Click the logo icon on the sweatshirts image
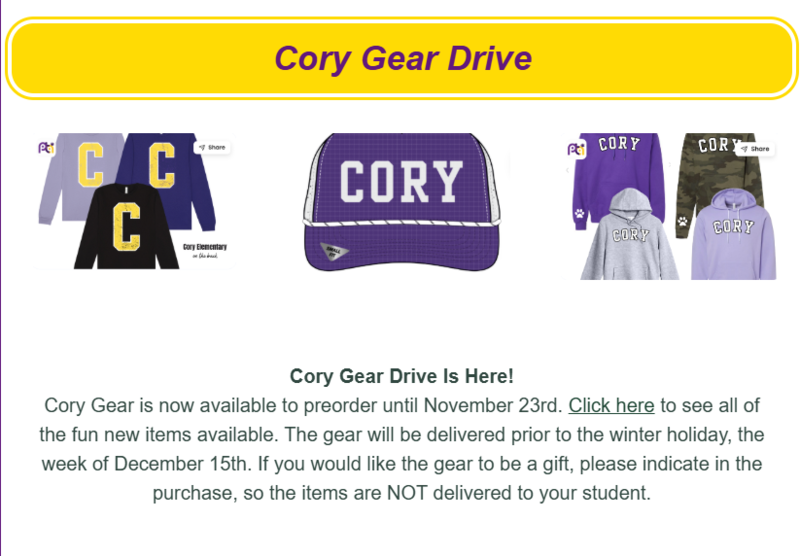 (44, 148)
